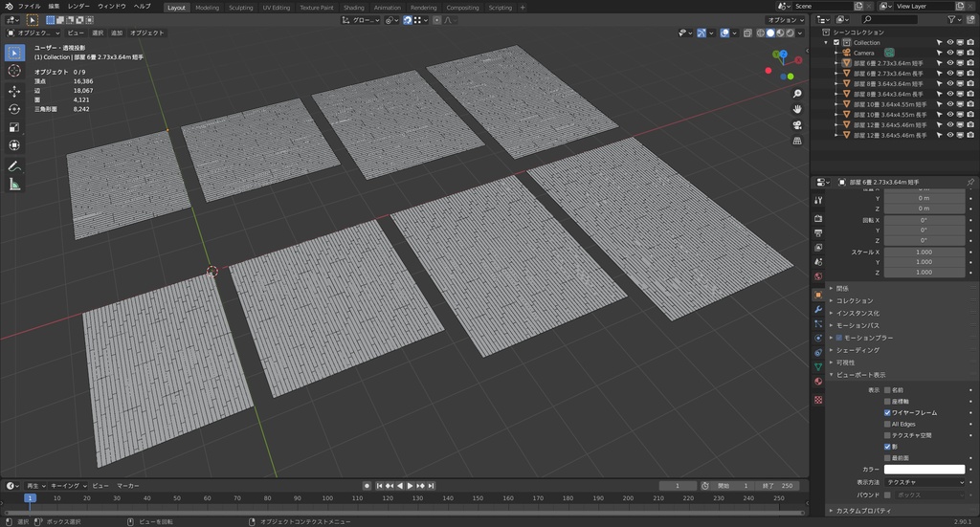Select the Annotate pencil tool
Screen dimensions: 980x527
(14, 166)
